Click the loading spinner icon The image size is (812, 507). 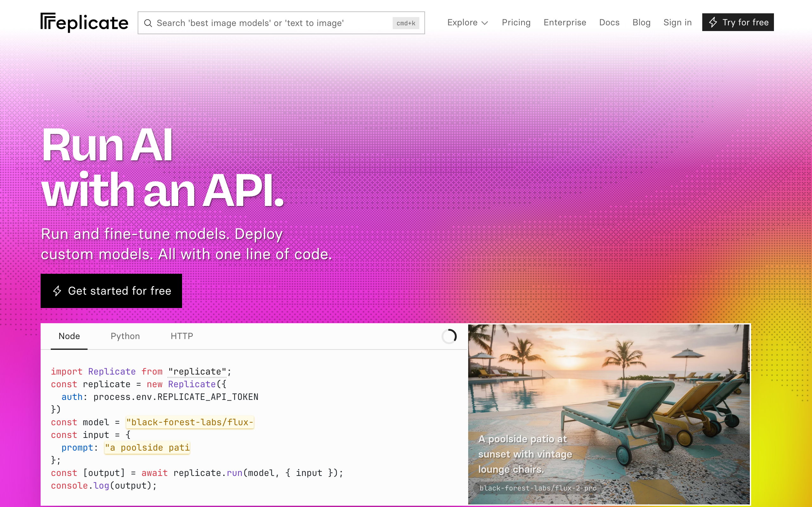[449, 336]
